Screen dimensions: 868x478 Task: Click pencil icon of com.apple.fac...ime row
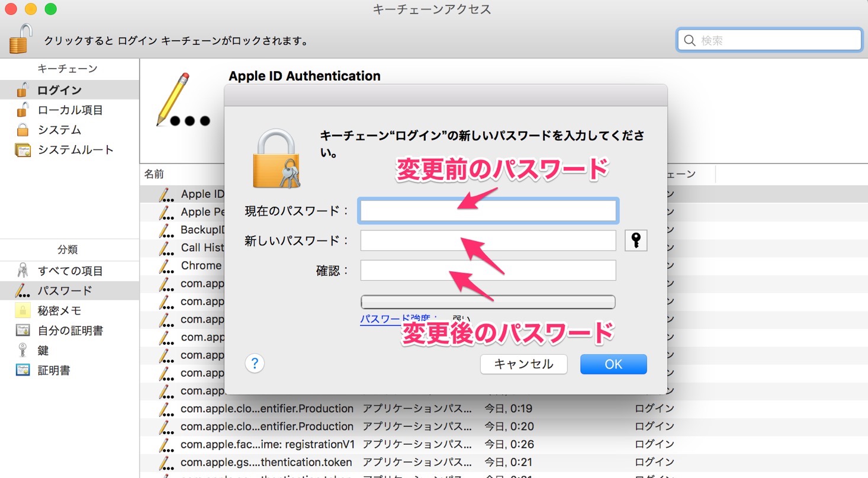pos(166,444)
